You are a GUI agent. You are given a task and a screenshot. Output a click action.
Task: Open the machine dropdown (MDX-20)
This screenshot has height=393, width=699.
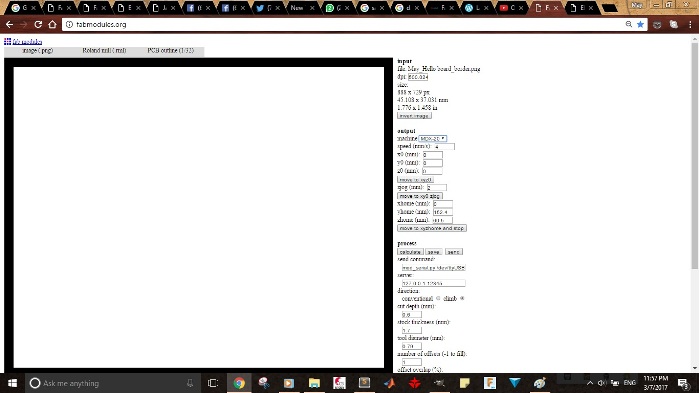point(432,139)
